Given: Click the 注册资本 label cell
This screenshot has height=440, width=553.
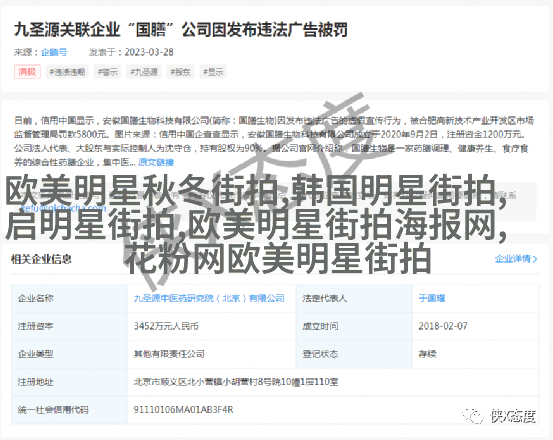Looking at the screenshot, I should point(69,326).
